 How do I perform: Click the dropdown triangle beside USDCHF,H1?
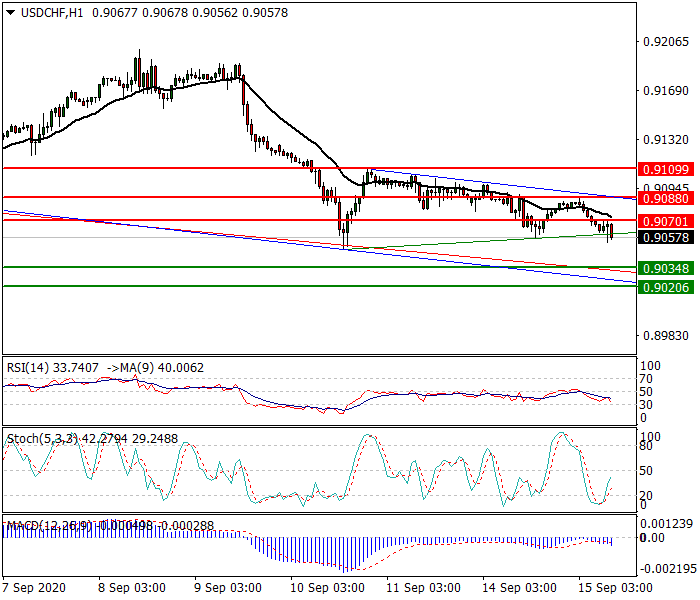click(11, 12)
